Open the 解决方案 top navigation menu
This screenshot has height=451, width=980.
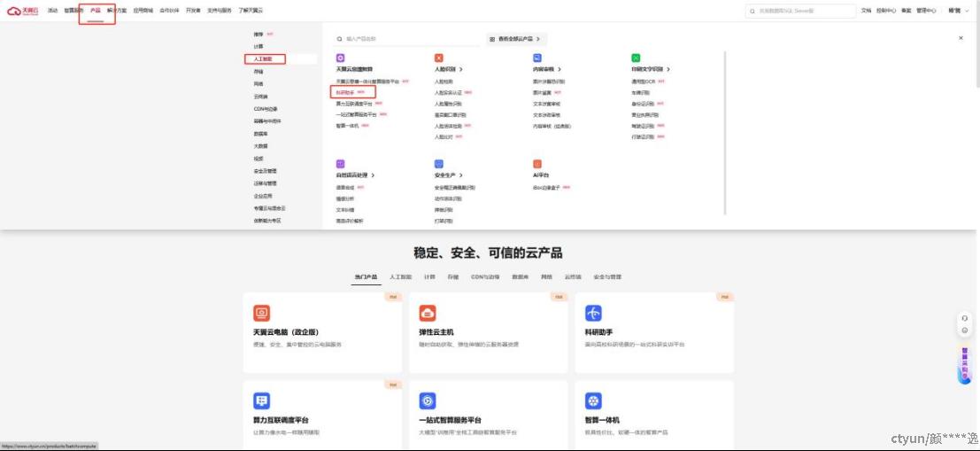[116, 11]
